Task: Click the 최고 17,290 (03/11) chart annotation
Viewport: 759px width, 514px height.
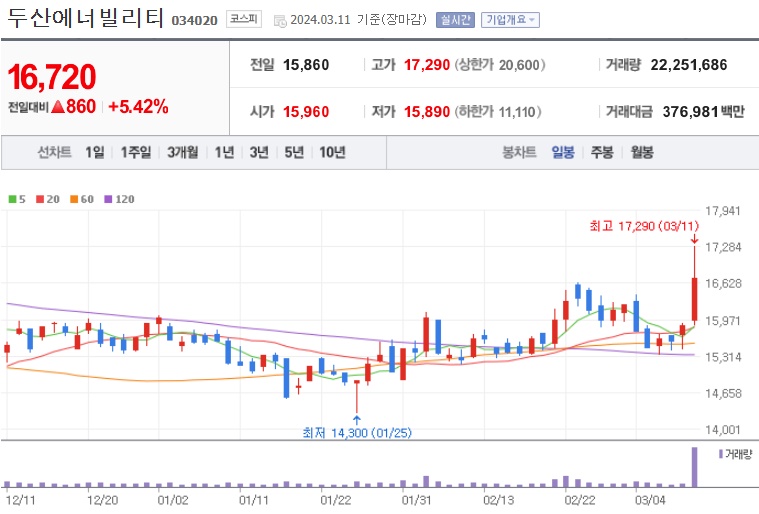Action: [x=644, y=226]
